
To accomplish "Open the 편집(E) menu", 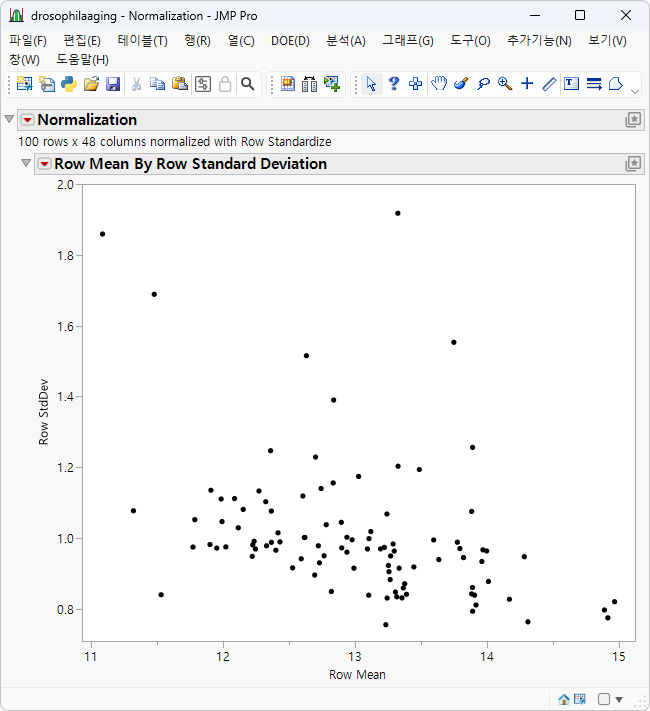I will [82, 41].
